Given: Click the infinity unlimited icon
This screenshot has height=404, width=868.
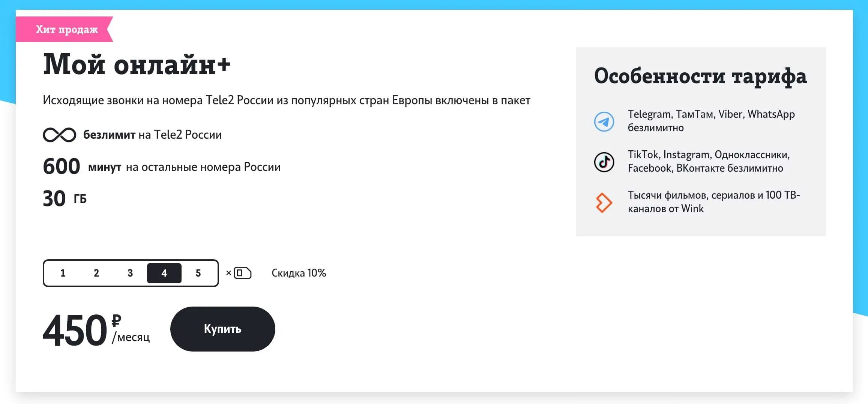Looking at the screenshot, I should pyautogui.click(x=59, y=135).
